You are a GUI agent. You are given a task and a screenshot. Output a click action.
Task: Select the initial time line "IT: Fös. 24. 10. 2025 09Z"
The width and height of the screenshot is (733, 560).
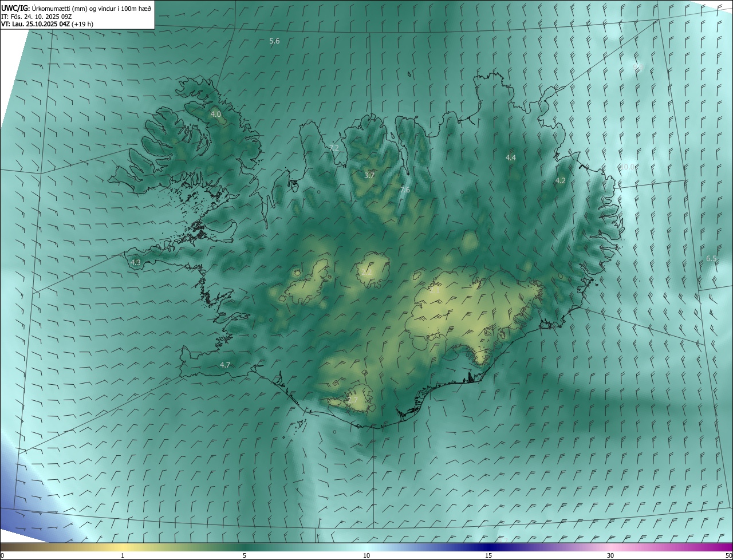click(36, 17)
